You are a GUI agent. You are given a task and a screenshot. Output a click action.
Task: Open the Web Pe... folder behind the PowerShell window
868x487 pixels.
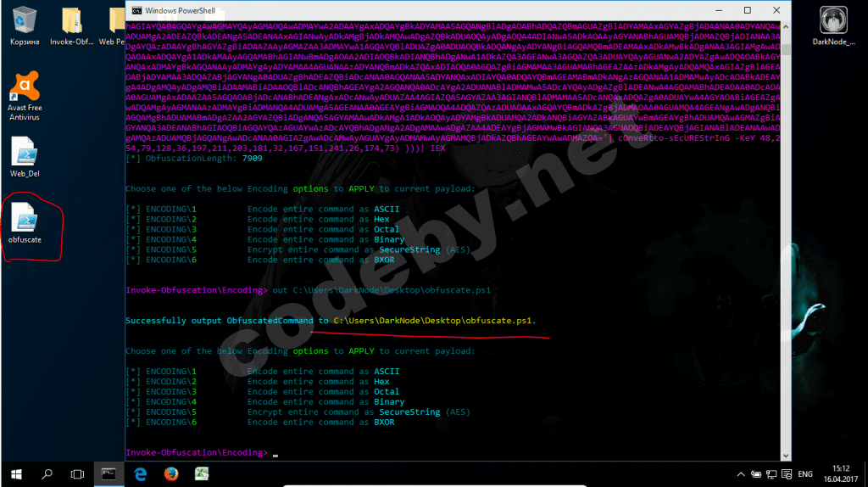click(113, 25)
